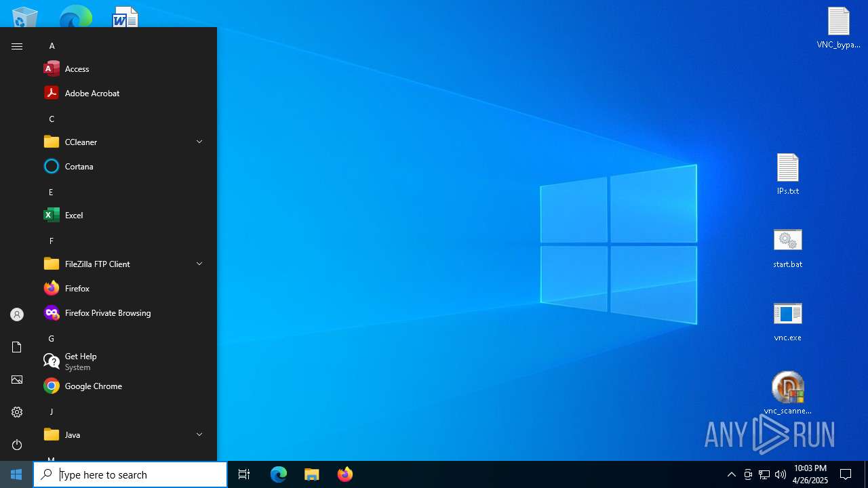Open Microsoft Edge from the taskbar

(x=279, y=474)
